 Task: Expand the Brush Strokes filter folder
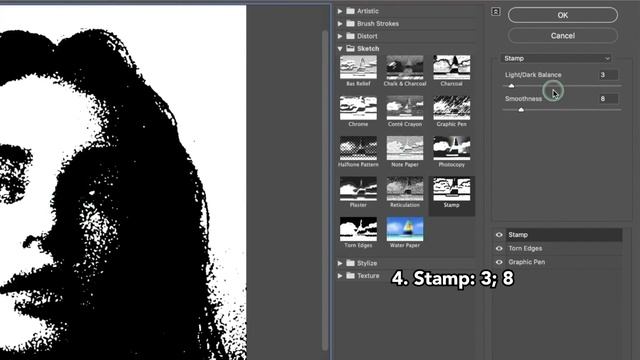point(340,24)
